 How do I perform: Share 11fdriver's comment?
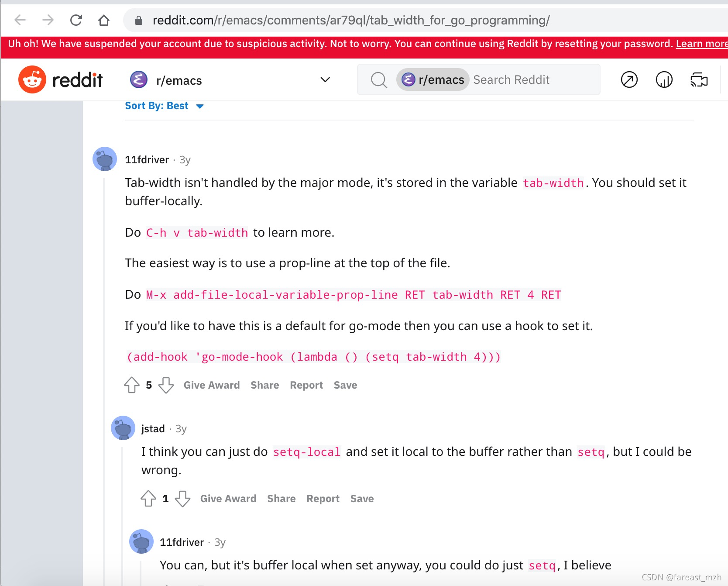click(x=264, y=385)
